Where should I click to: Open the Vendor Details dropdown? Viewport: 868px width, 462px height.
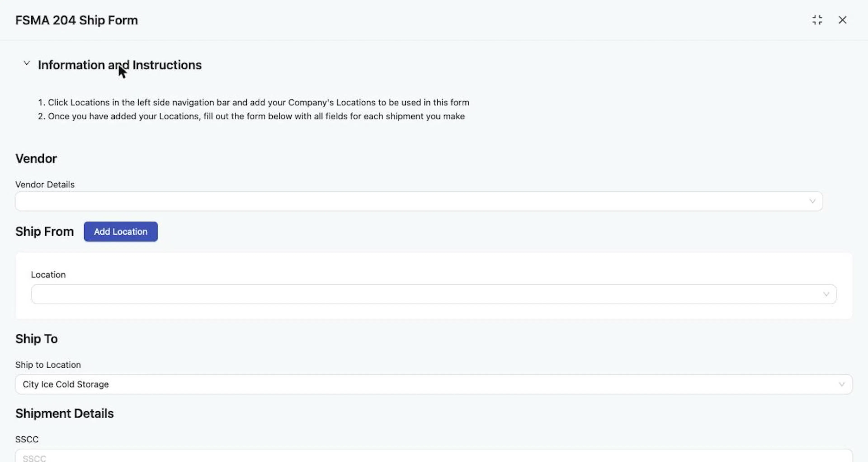pyautogui.click(x=419, y=201)
